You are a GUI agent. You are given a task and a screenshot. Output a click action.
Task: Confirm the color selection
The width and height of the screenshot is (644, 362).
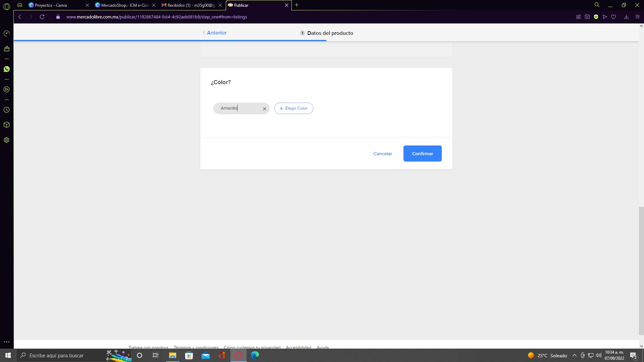422,154
